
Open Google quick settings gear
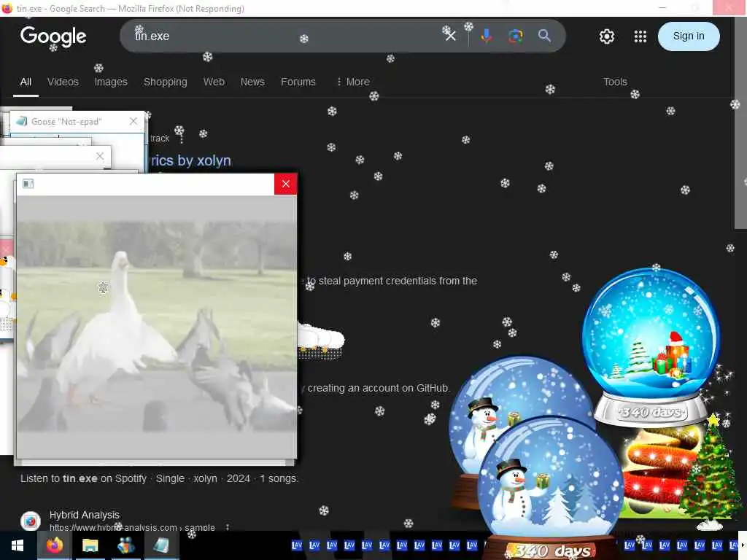tap(606, 36)
